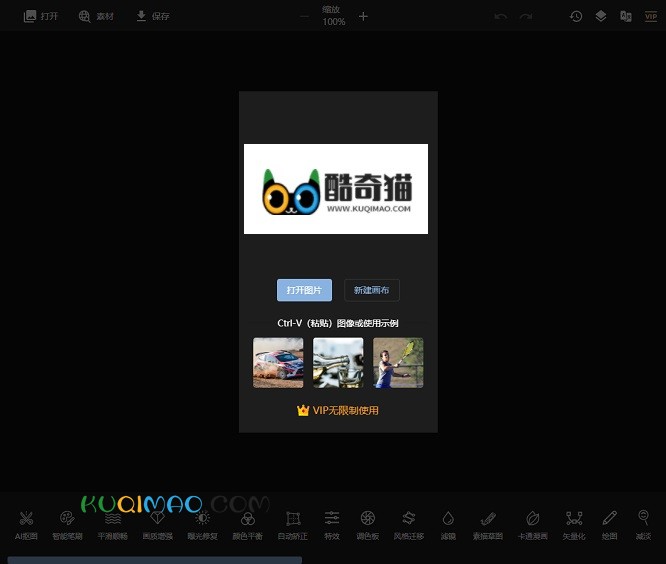Screen dimensions: 666x564
Task: Redo with the forward arrow
Action: (x=526, y=17)
